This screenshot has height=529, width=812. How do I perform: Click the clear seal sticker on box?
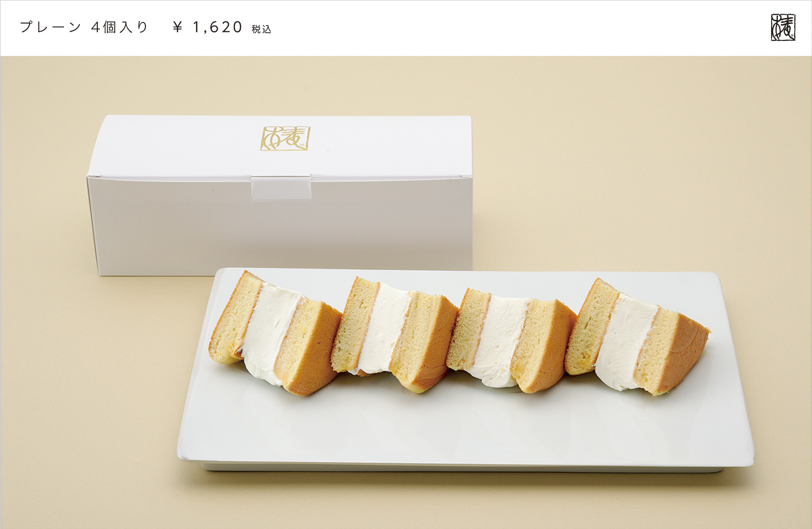(281, 187)
